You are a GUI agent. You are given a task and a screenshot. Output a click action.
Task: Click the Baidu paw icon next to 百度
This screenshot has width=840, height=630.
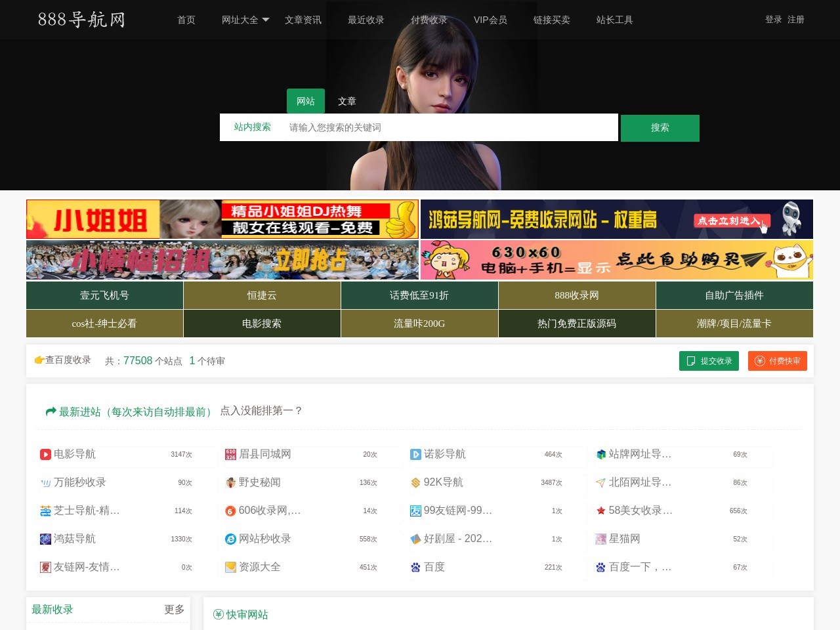coord(415,567)
